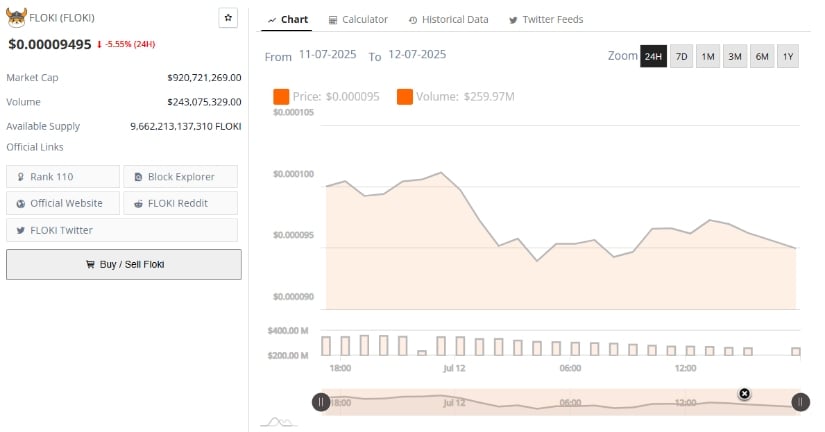Viewport: 825px width, 432px height.
Task: Click the X marker on navigator strip
Action: click(744, 394)
